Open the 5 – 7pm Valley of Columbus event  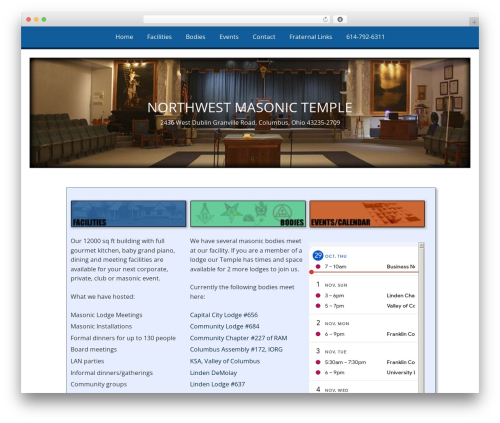(364, 306)
